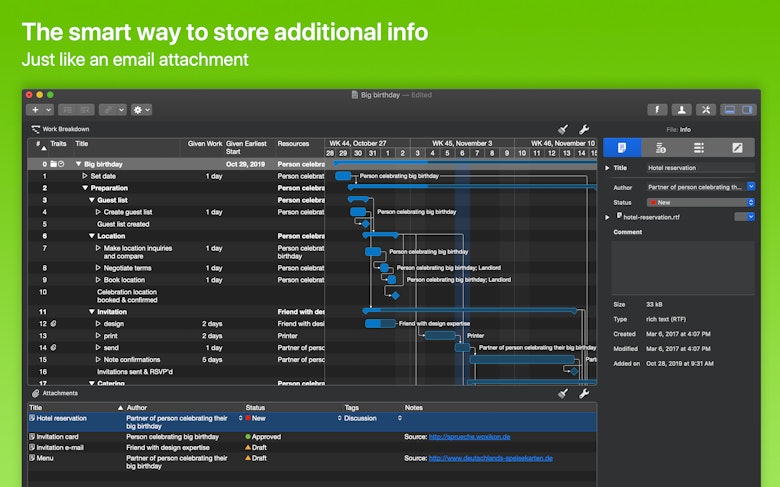
Task: Select the pencil edit inspector tab
Action: tap(737, 148)
